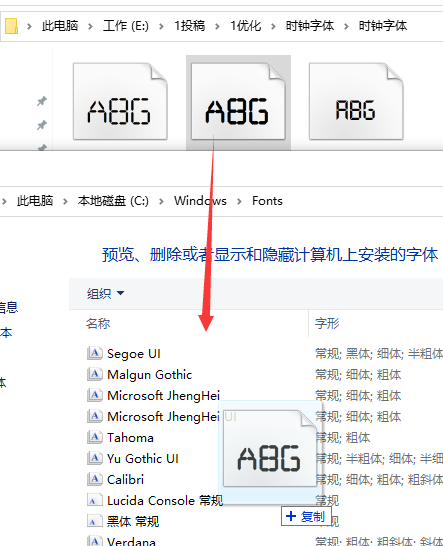443x546 pixels.
Task: Sort by the 名称 column header
Action: pos(98,323)
